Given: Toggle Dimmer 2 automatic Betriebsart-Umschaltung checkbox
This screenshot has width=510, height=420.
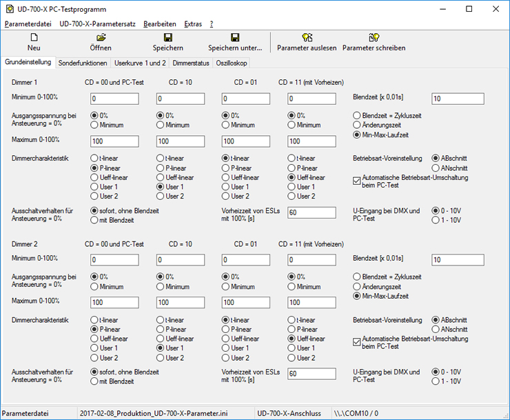Looking at the screenshot, I should (356, 341).
